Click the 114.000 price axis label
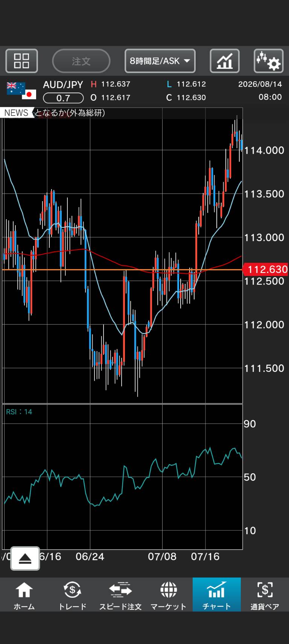 pos(264,150)
